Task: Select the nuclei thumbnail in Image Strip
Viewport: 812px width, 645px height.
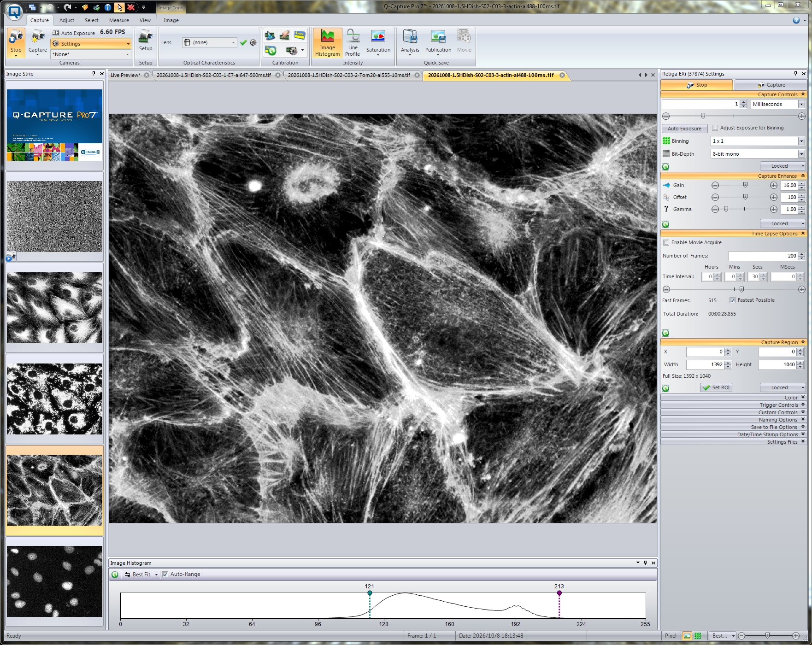Action: pyautogui.click(x=54, y=581)
